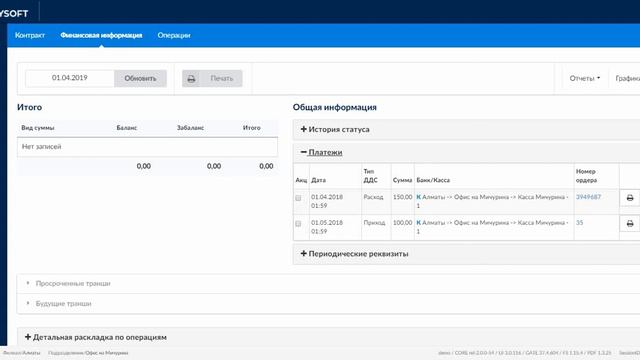Viewport: 640px width, 360px height.
Task: Click the Общая информация heading
Action: [335, 107]
